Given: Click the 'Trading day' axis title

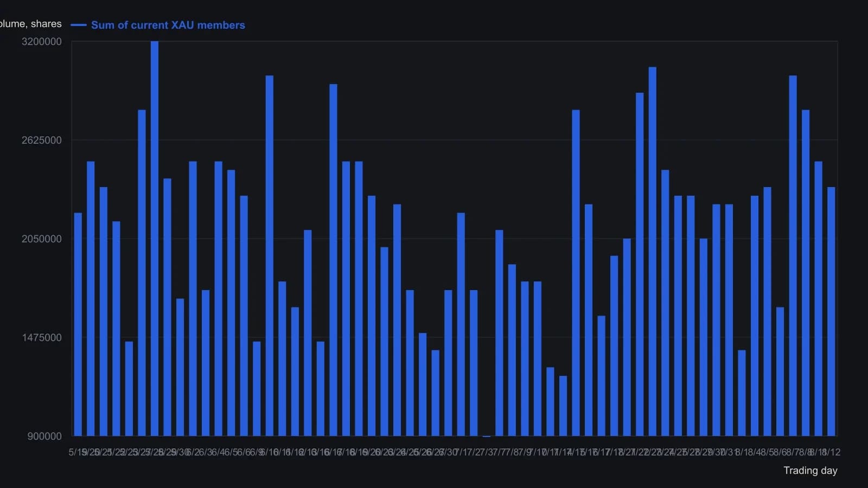Looking at the screenshot, I should click(810, 471).
